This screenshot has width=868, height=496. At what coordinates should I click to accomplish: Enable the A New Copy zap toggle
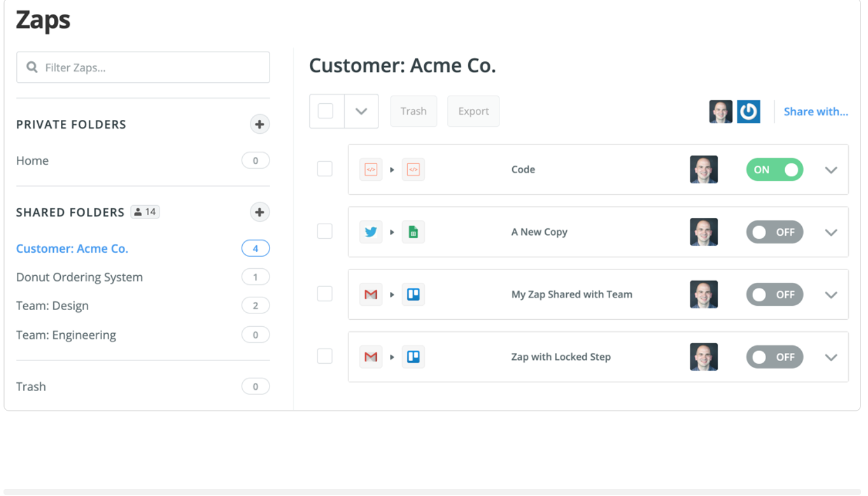(x=774, y=232)
